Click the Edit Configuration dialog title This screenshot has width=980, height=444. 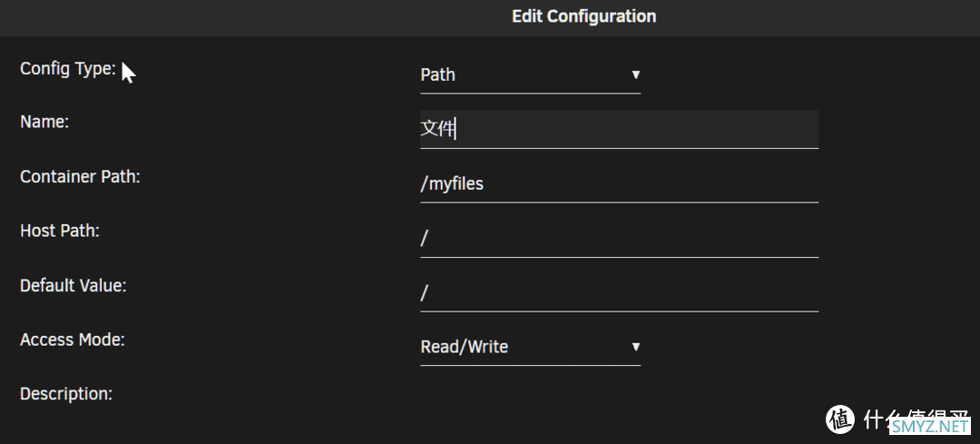click(x=583, y=16)
